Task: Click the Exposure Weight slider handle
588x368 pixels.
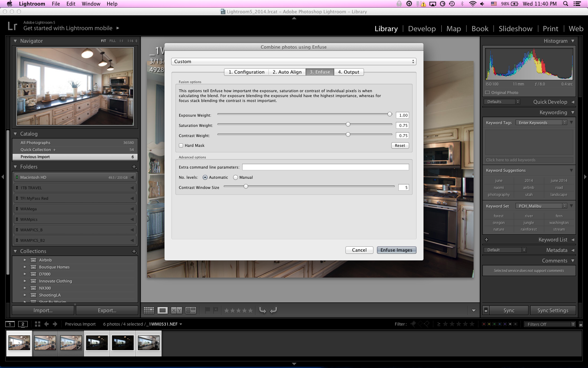Action: [390, 114]
